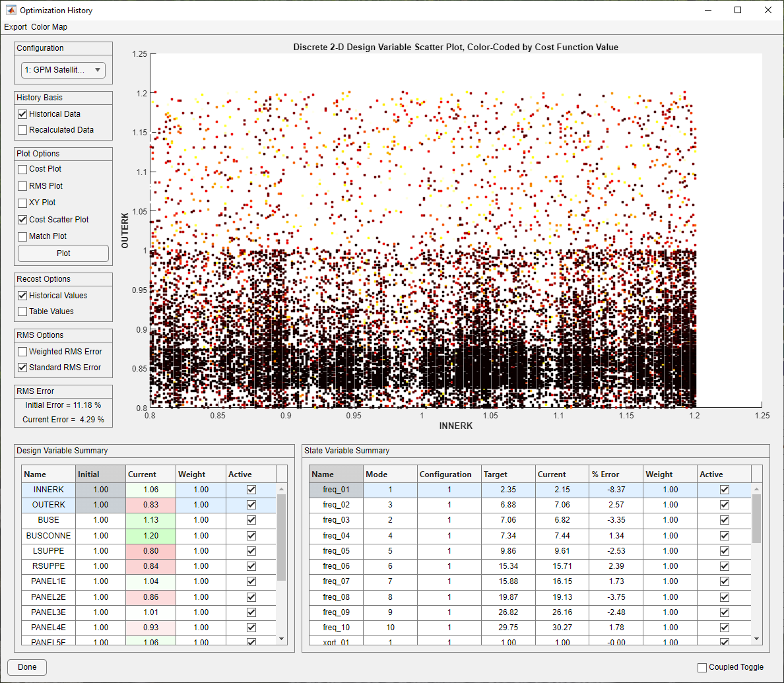
Task: Enable the Table Values checkbox
Action: 22,311
